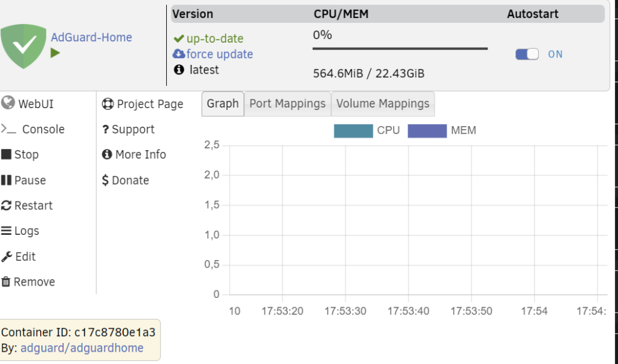This screenshot has width=618, height=364.
Task: Open the Console terminal icon
Action: tap(8, 129)
